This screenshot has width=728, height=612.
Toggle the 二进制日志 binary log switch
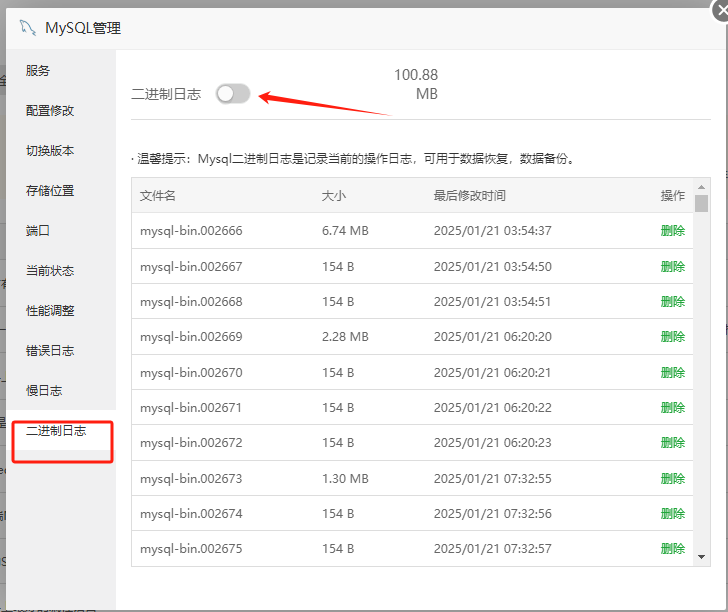[x=233, y=94]
